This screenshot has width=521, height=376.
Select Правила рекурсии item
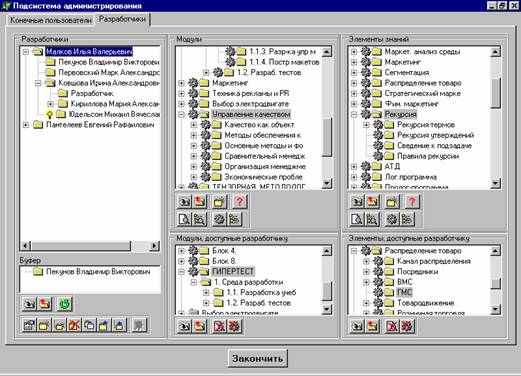[x=428, y=156]
